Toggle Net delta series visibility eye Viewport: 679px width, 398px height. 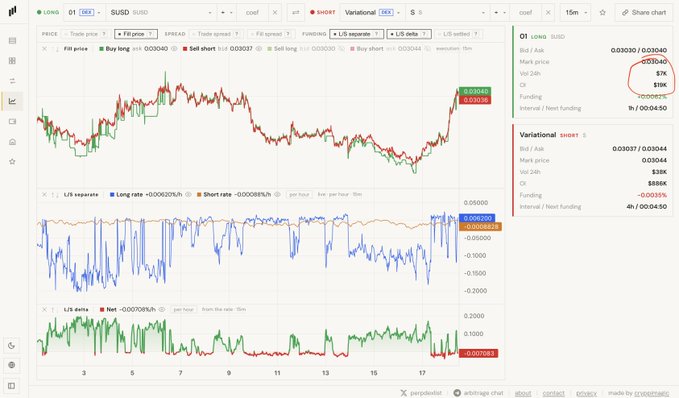point(162,310)
